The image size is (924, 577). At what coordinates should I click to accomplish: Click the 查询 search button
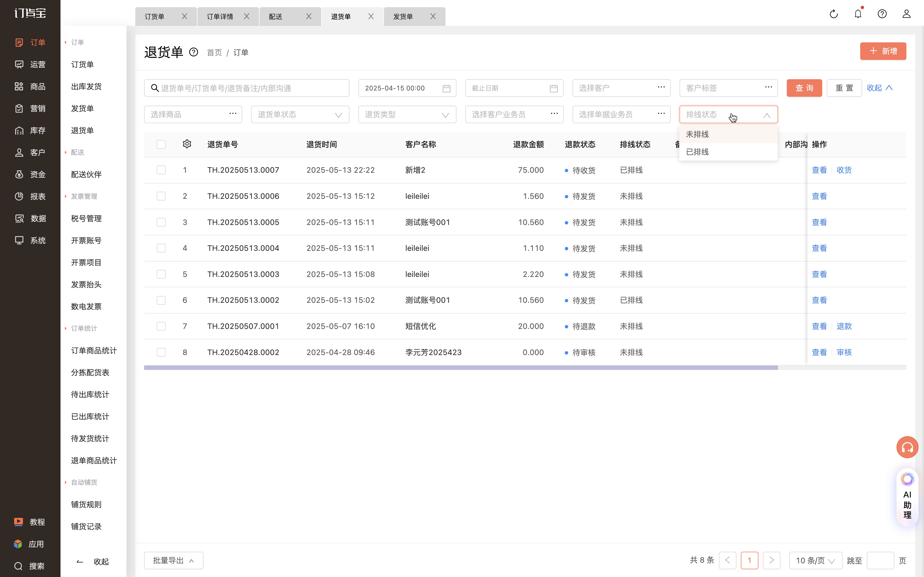[804, 88]
